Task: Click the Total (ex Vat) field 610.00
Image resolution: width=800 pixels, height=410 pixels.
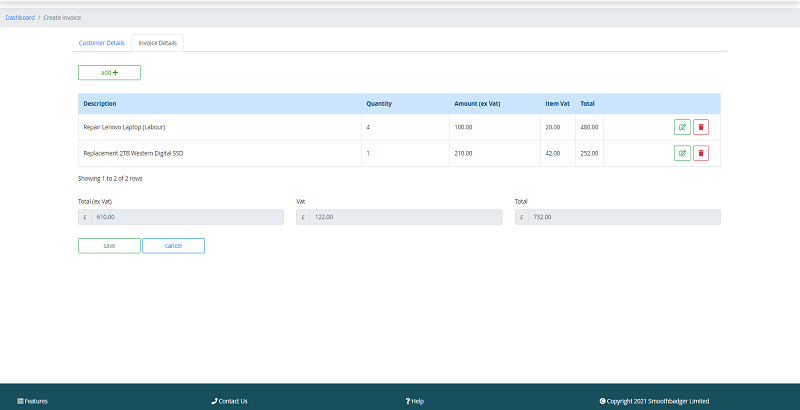Action: pyautogui.click(x=187, y=217)
